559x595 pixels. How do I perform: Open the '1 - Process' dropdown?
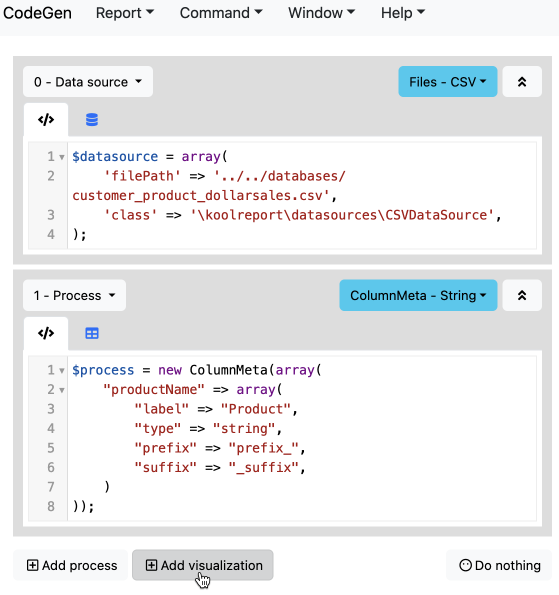coord(74,295)
